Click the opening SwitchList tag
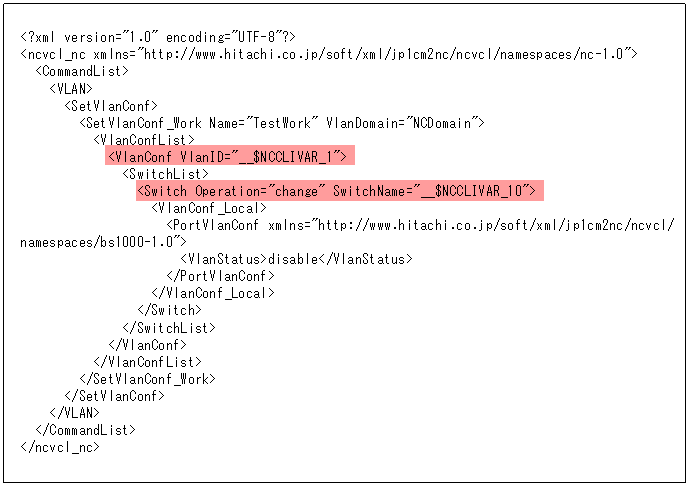Screen dimensions: 688x486 coord(165,174)
